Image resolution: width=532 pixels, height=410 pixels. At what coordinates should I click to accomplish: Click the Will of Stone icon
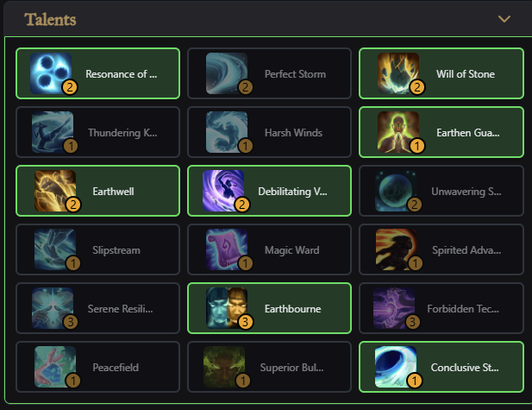(397, 73)
